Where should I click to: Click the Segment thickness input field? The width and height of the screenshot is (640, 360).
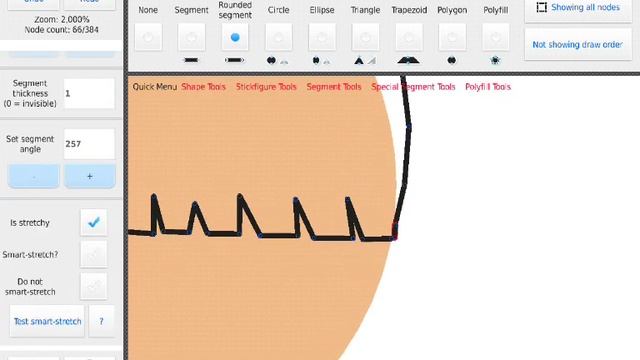(89, 93)
